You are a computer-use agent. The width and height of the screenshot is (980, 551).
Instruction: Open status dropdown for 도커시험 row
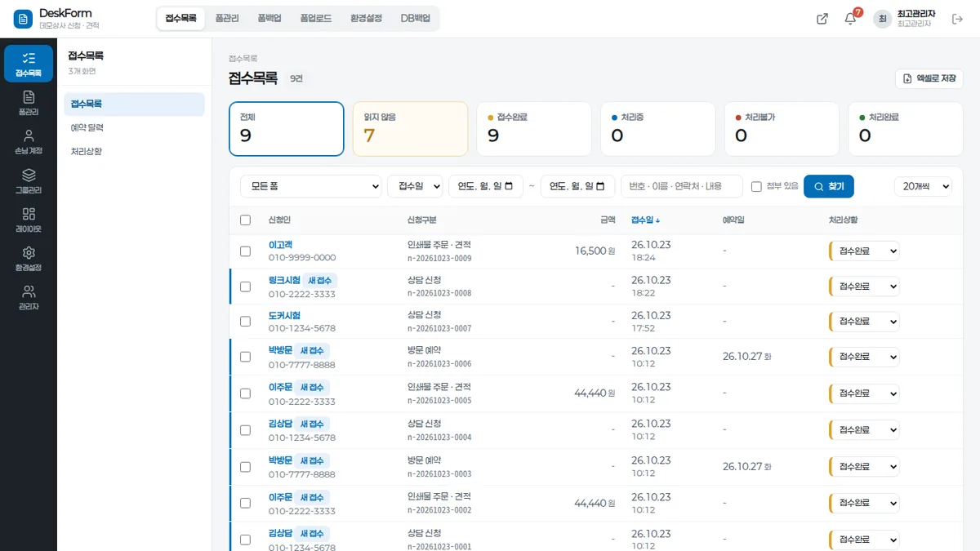pos(865,322)
